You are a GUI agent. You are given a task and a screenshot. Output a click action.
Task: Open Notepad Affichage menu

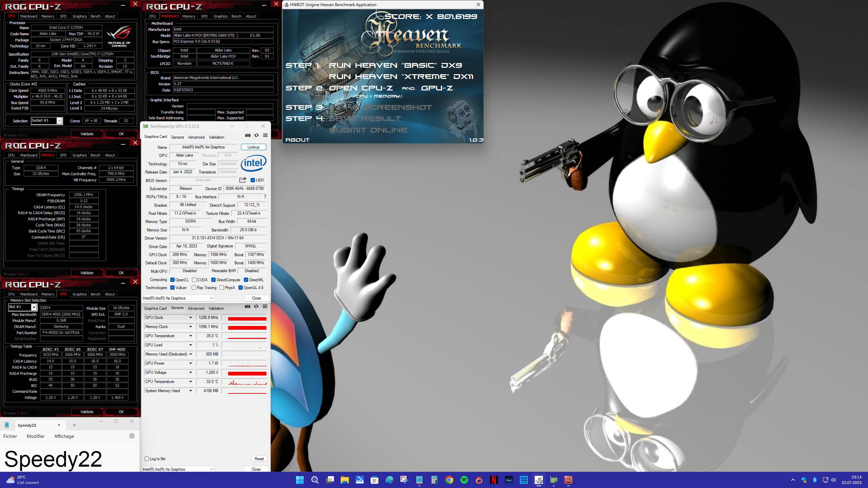(64, 436)
